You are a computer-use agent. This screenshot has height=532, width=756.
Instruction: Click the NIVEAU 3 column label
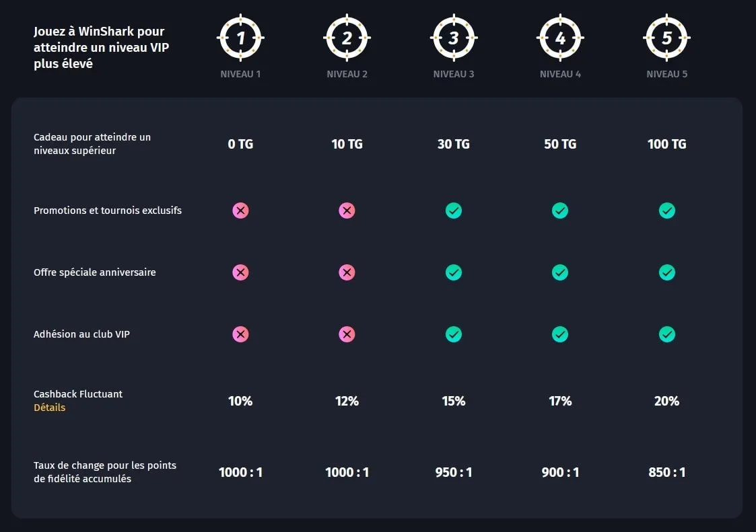click(x=453, y=74)
